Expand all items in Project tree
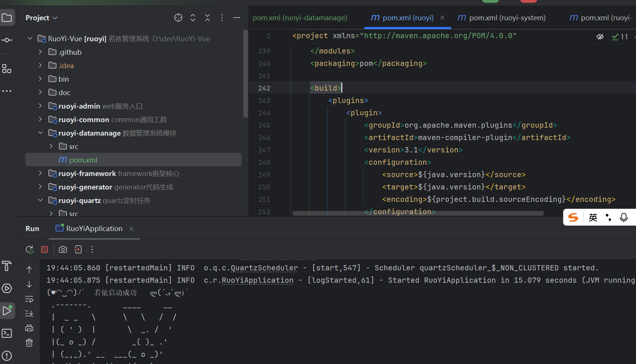Image resolution: width=636 pixels, height=364 pixels. (x=193, y=18)
